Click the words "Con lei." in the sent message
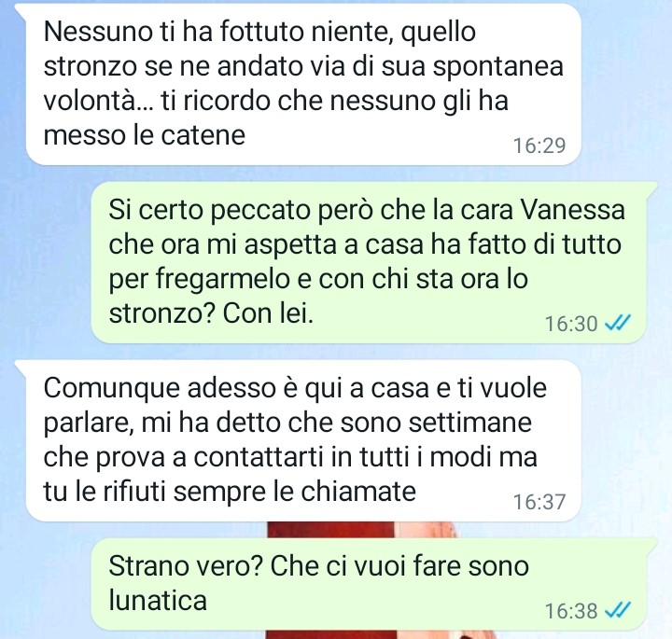 (x=268, y=314)
